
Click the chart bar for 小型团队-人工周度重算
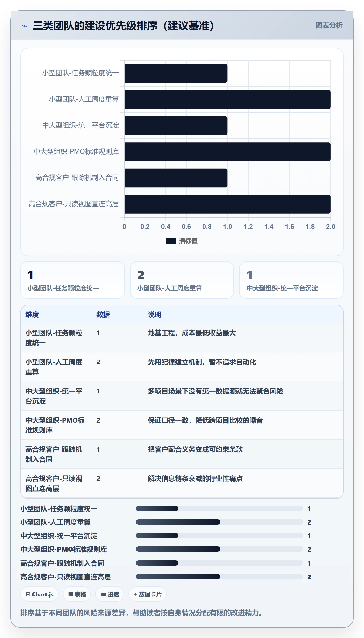227,99
